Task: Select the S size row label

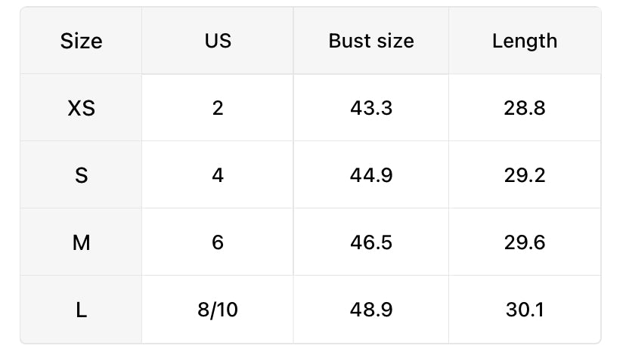Action: click(81, 175)
